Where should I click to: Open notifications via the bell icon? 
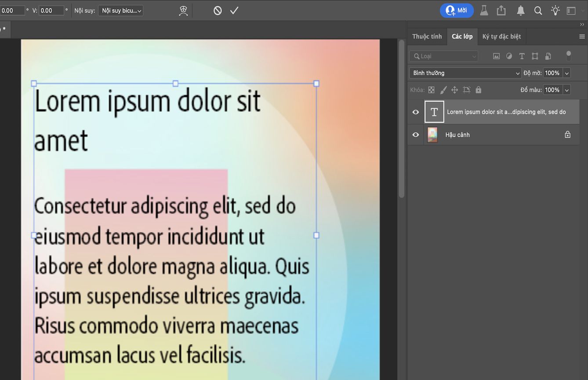[520, 10]
